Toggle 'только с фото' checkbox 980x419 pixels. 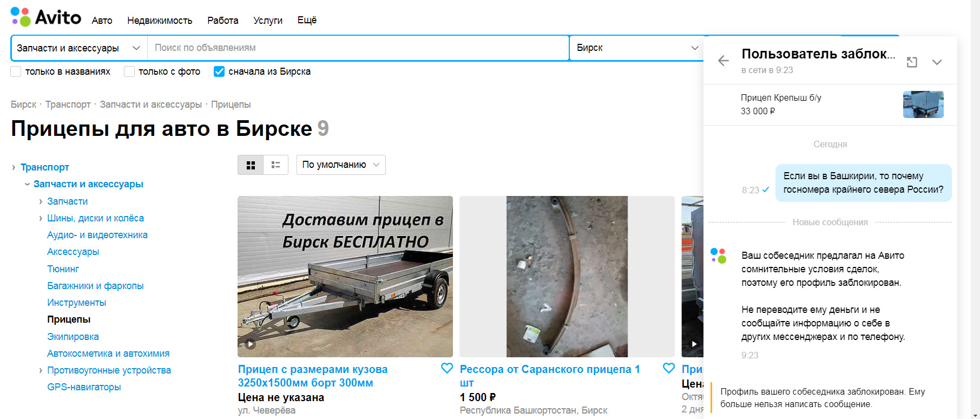[129, 71]
